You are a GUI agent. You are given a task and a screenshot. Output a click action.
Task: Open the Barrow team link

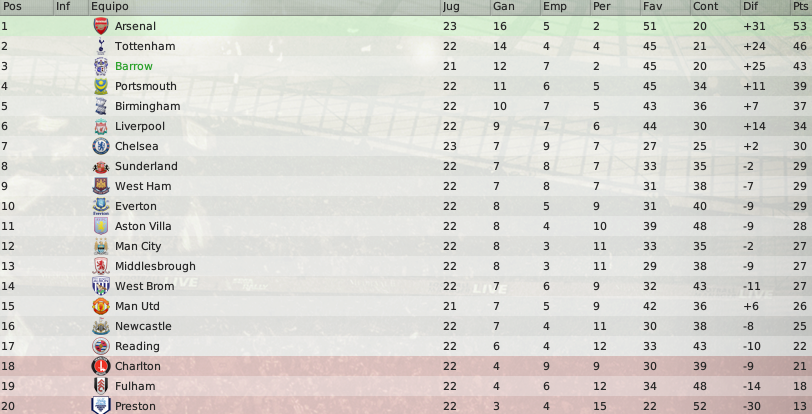(x=134, y=66)
